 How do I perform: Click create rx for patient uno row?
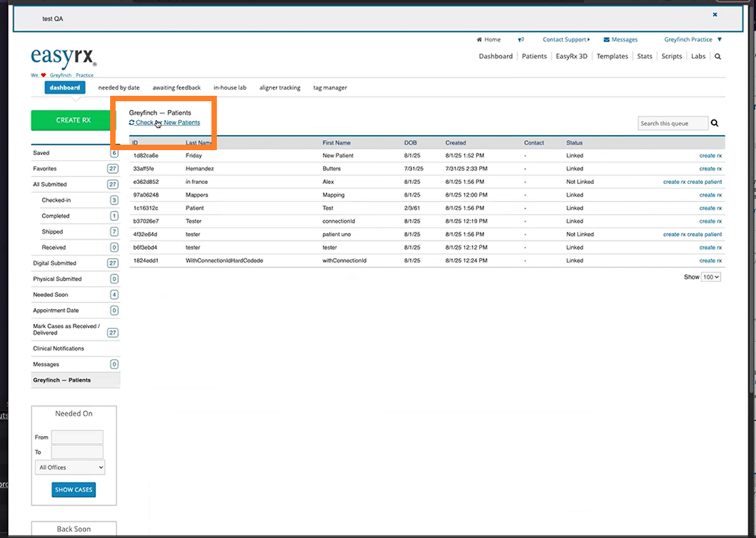(674, 234)
